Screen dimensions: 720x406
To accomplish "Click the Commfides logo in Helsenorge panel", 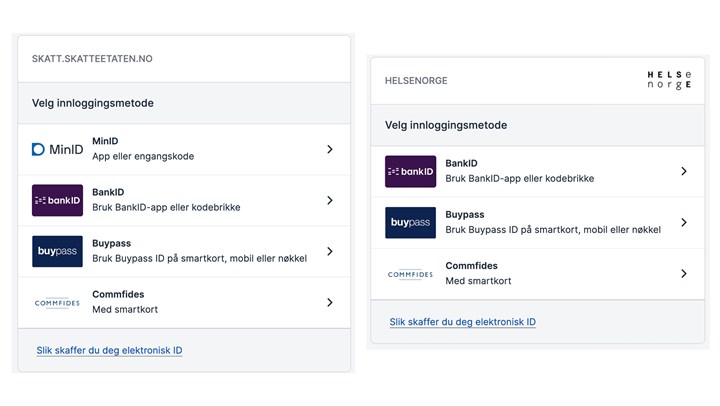I will pyautogui.click(x=411, y=274).
